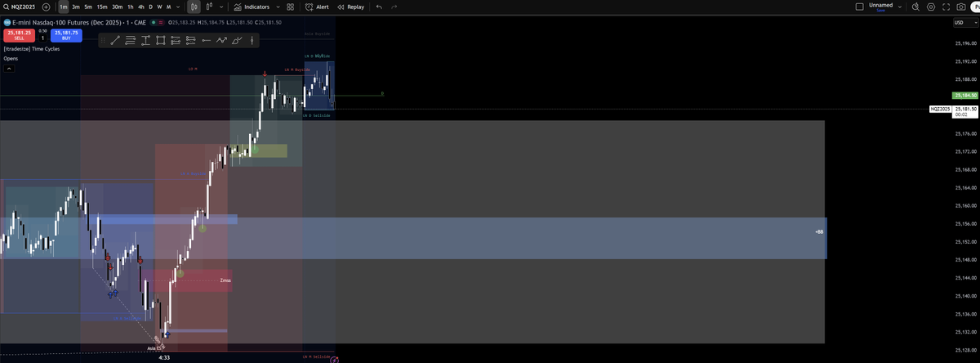Undo the last chart action

click(x=379, y=7)
